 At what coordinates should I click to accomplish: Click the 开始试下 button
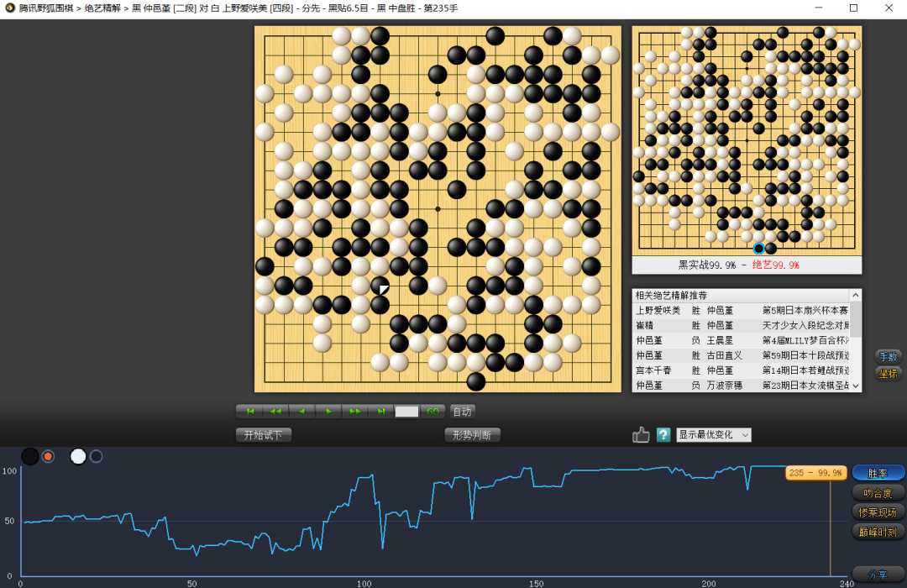tap(263, 434)
